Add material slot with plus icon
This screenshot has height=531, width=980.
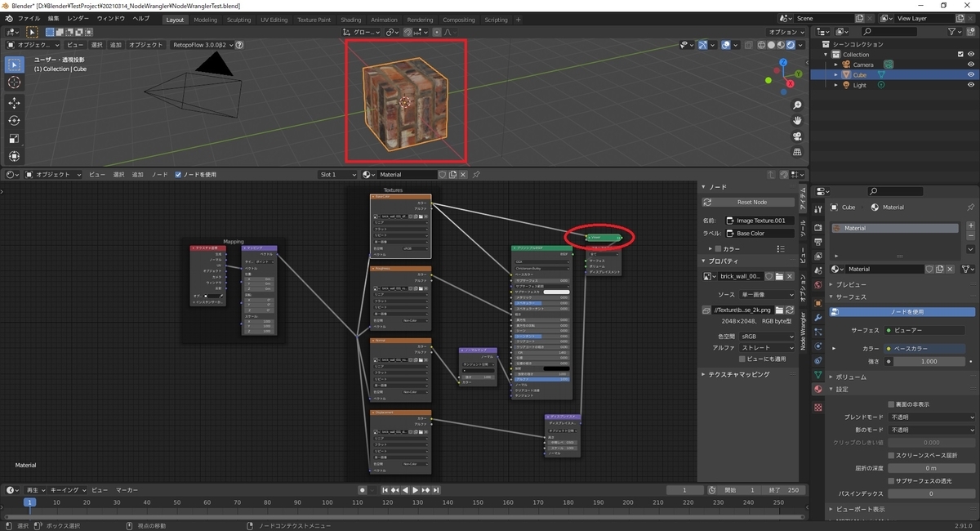970,225
